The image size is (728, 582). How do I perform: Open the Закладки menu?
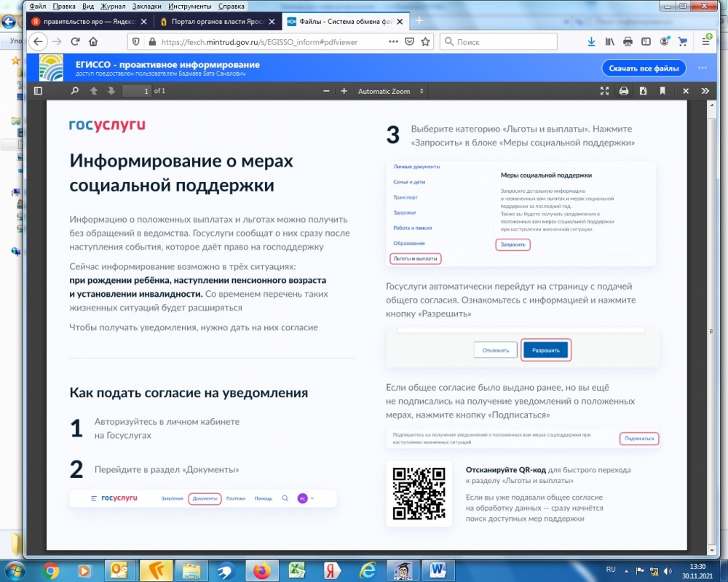click(x=147, y=6)
